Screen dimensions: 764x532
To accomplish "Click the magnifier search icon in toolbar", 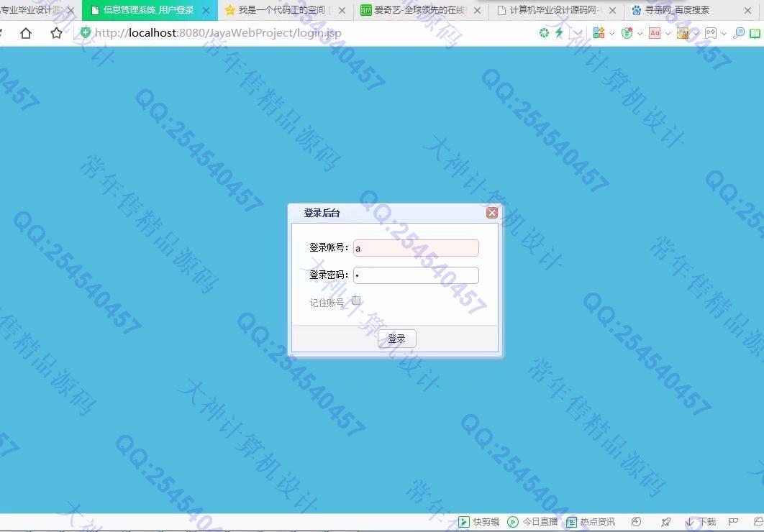I will pyautogui.click(x=739, y=32).
